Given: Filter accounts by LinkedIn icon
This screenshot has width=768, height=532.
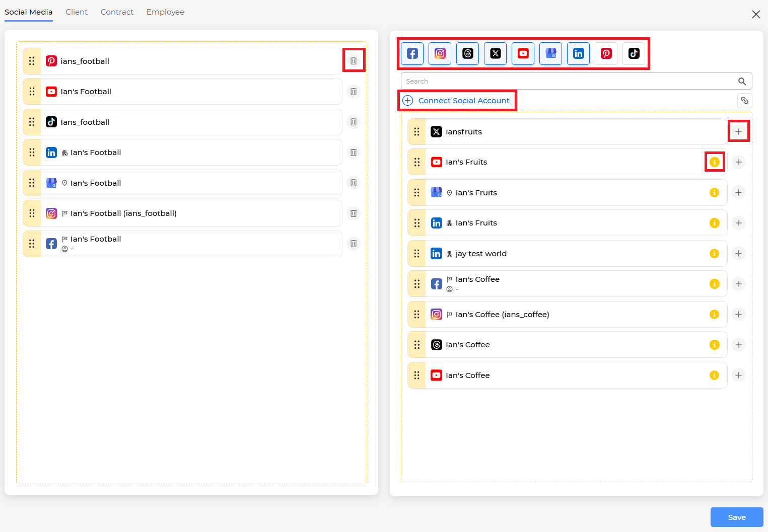Looking at the screenshot, I should tap(579, 53).
